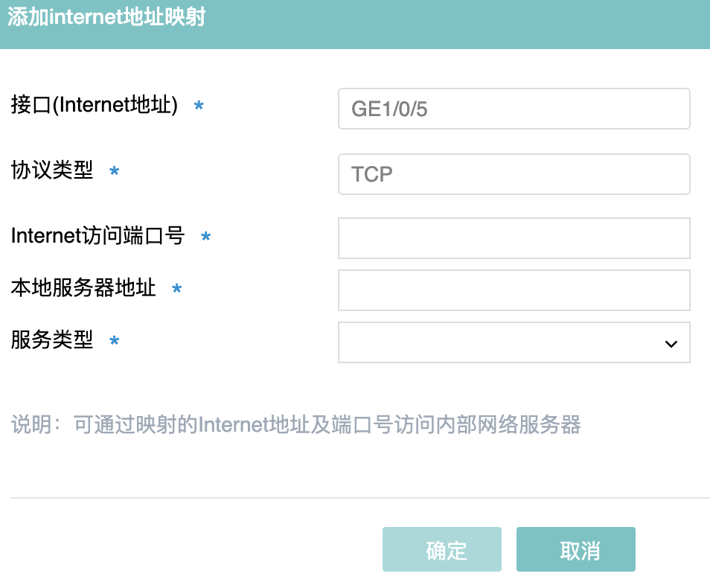
Task: Click the required asterisk beside 协议类型
Action: (x=115, y=172)
